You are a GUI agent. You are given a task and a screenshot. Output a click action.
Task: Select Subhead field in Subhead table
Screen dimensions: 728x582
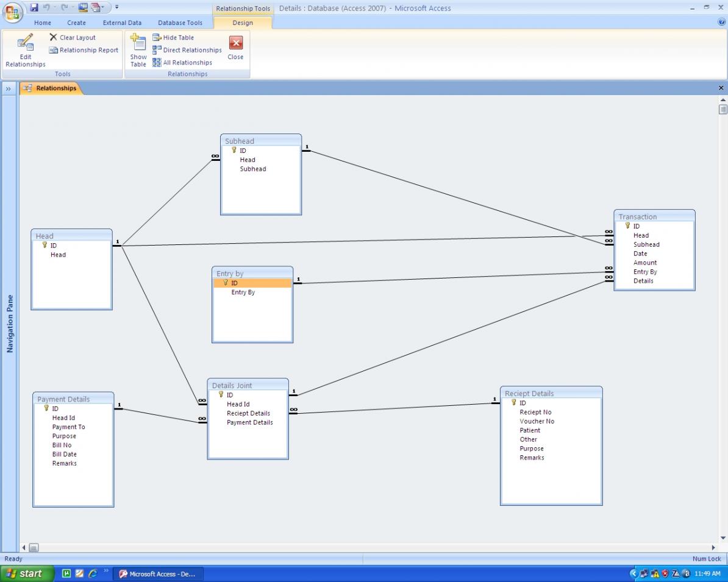coord(253,169)
